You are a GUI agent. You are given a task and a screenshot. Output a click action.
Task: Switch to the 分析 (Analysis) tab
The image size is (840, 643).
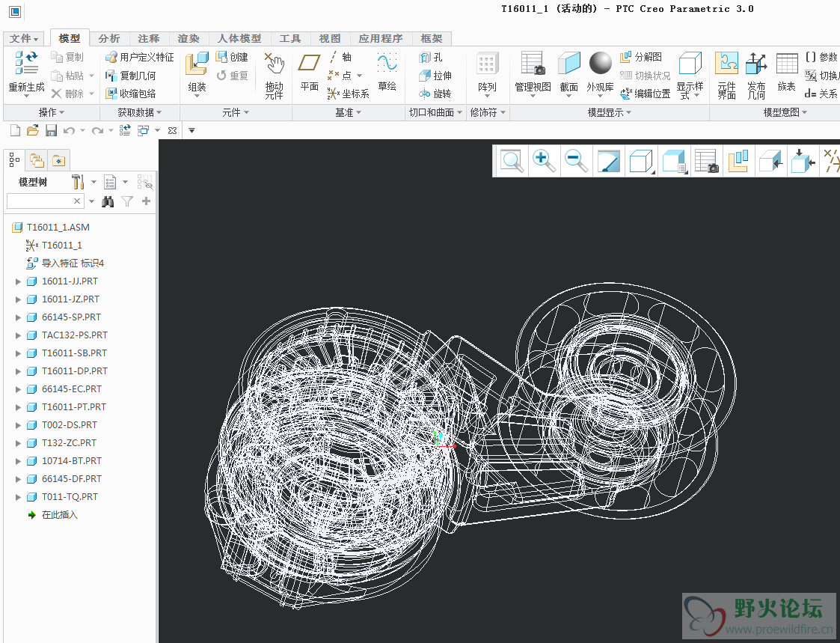[x=109, y=39]
